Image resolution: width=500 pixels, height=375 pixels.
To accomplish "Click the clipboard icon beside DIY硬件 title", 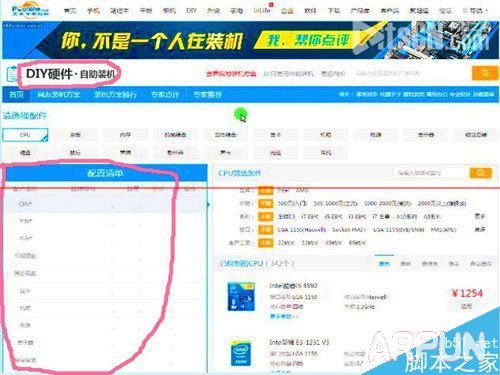I will tap(13, 74).
